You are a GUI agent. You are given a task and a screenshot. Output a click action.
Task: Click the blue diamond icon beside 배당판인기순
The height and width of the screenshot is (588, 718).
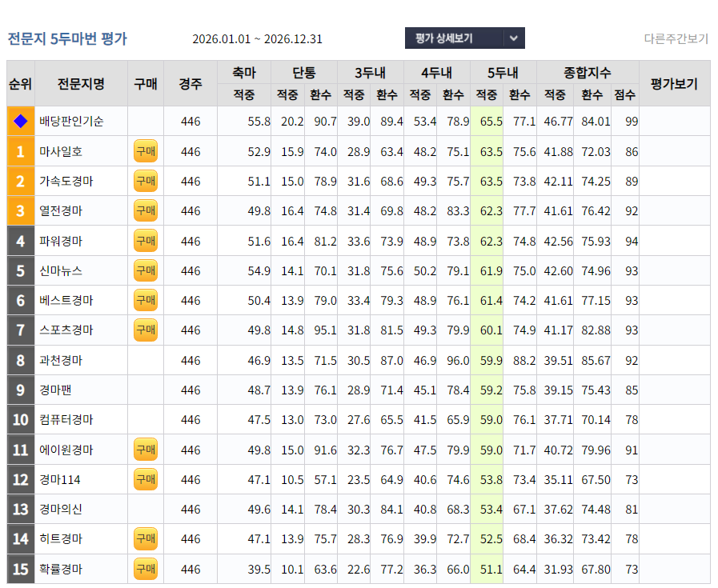21,122
